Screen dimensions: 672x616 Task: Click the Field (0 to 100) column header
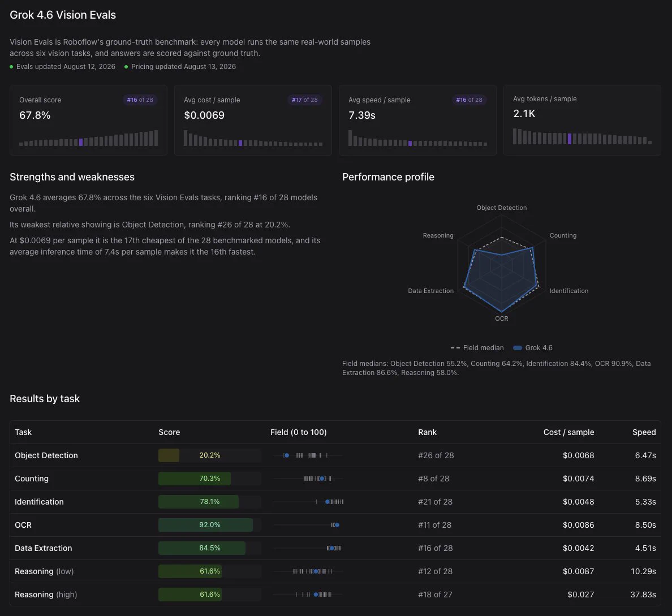click(x=298, y=432)
